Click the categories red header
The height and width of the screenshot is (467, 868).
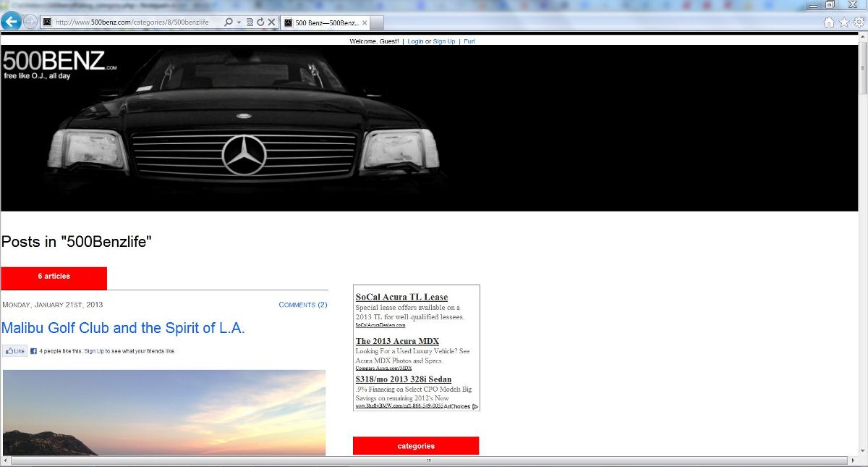click(416, 446)
